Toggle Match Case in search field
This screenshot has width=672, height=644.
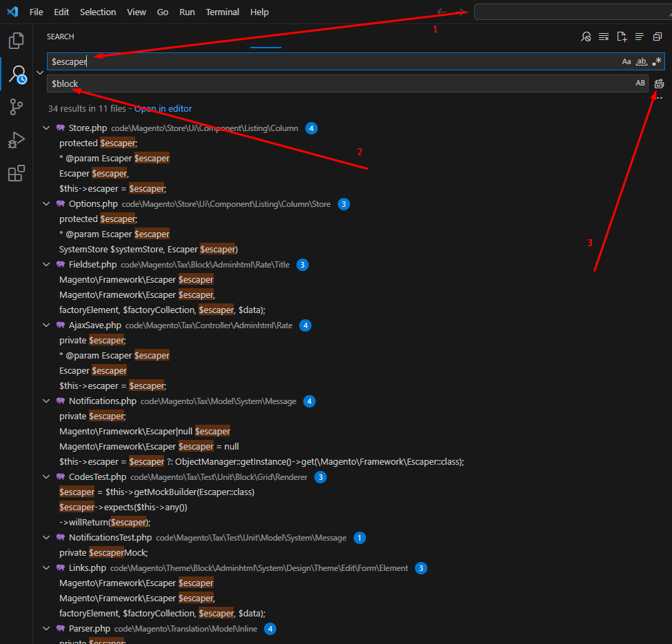627,61
